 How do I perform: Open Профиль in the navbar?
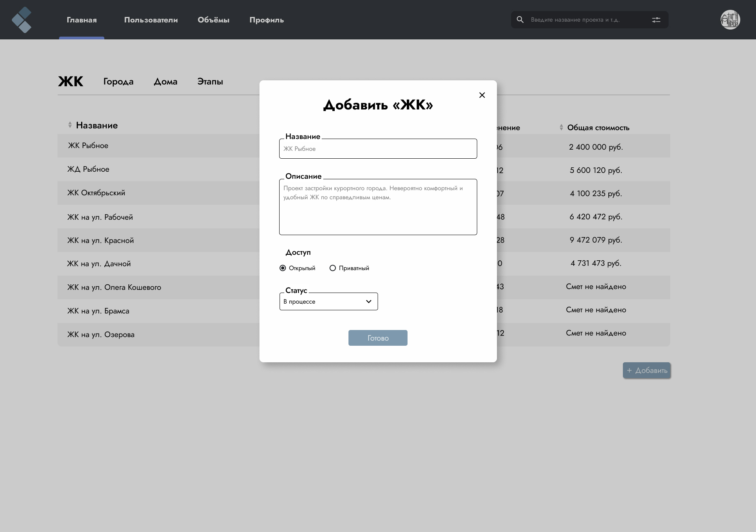(x=267, y=20)
